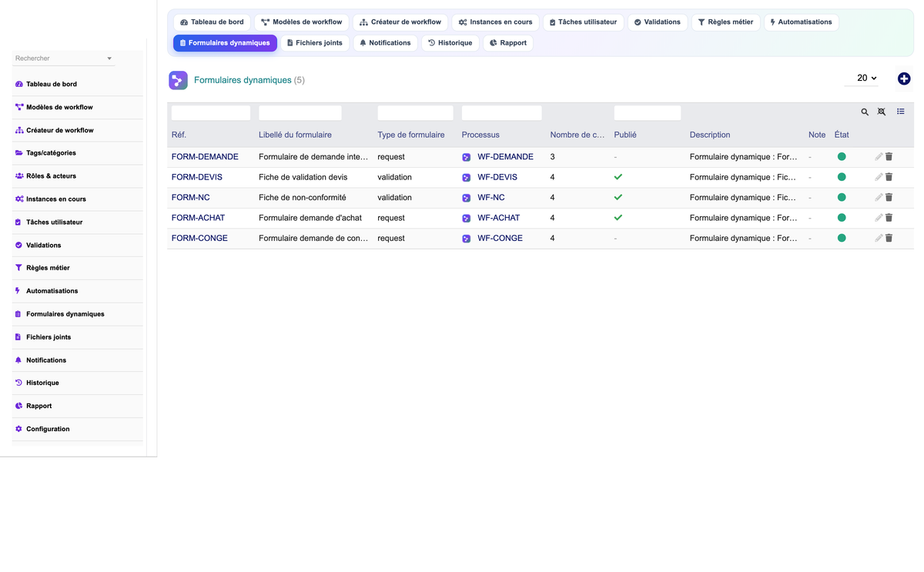Open sidebar Configuration menu entry
The width and height of the screenshot is (924, 572).
(78, 429)
